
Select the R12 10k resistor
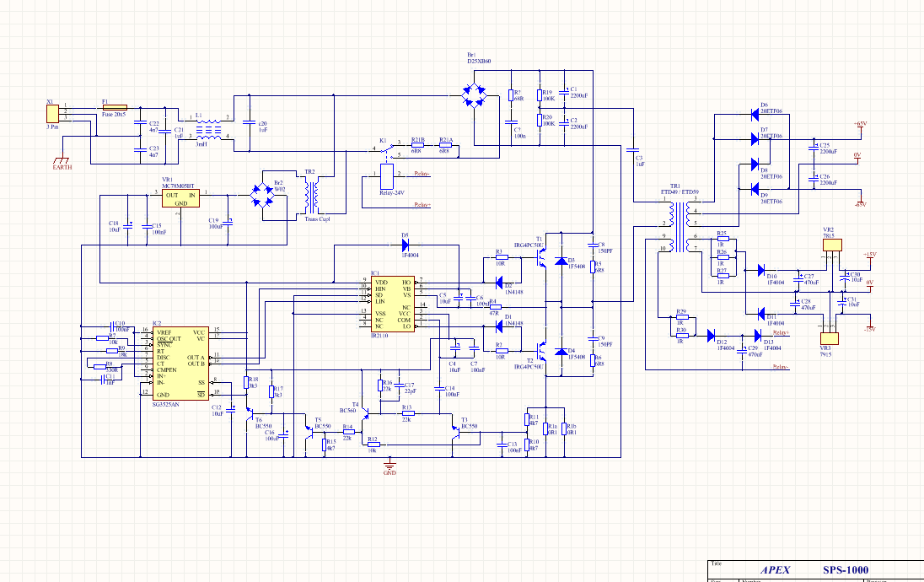click(x=373, y=445)
